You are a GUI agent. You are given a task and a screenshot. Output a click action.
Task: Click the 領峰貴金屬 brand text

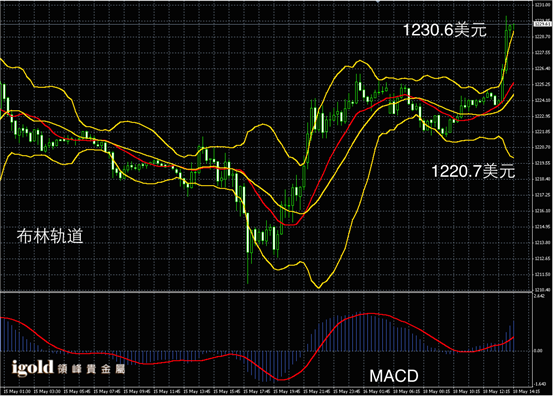pyautogui.click(x=91, y=369)
